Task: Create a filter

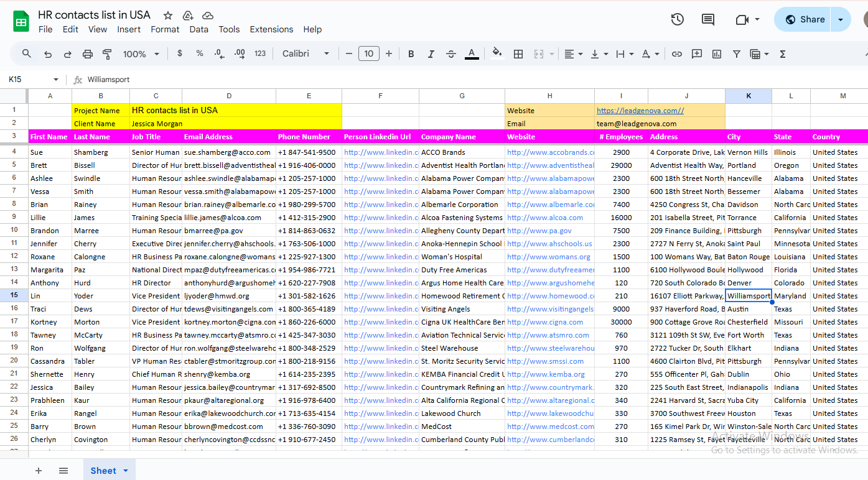Action: tap(737, 54)
